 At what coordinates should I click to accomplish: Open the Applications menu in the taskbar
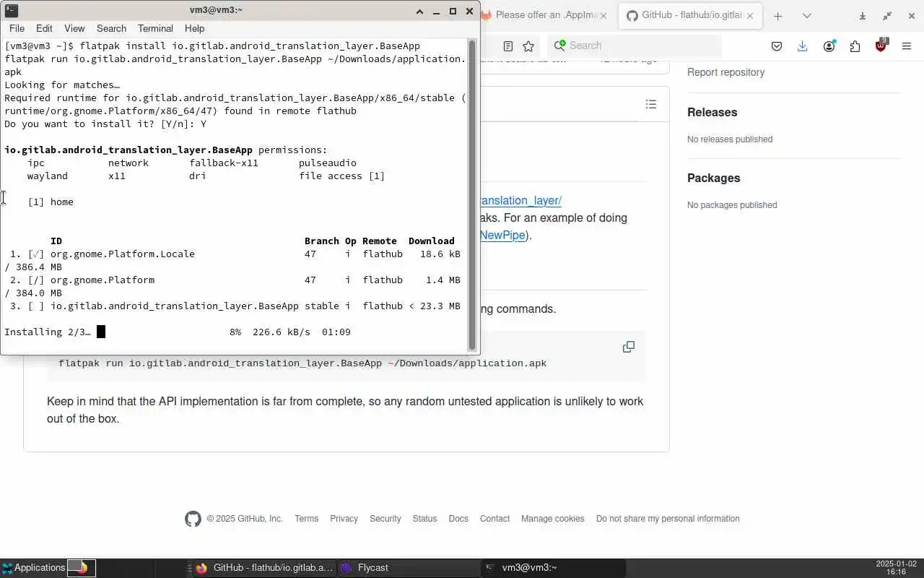click(33, 568)
